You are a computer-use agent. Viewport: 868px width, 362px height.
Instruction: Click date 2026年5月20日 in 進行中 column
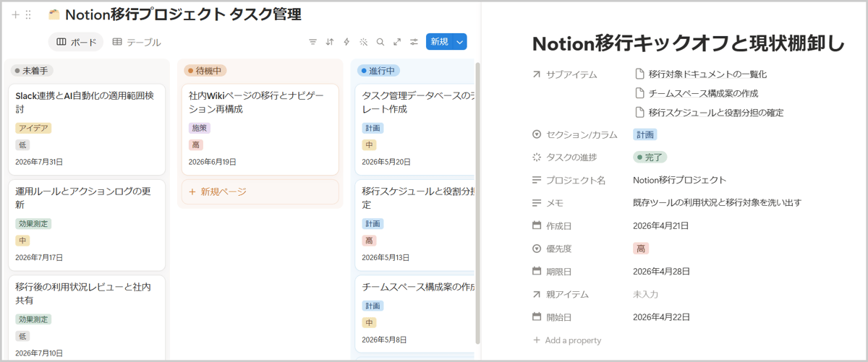tap(386, 162)
